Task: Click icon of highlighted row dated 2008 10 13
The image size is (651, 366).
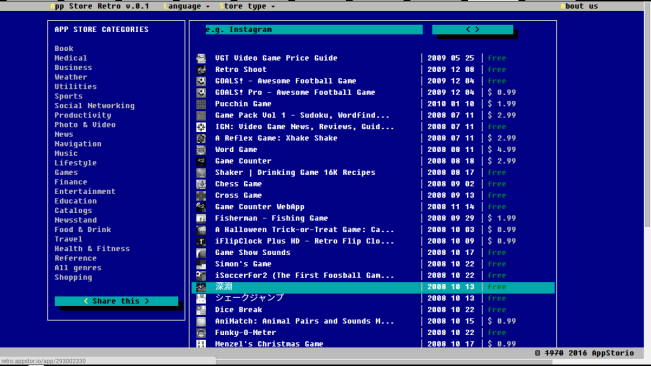Action: click(201, 287)
